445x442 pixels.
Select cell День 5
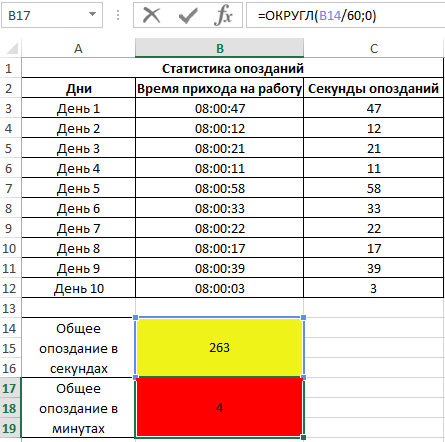point(78,188)
